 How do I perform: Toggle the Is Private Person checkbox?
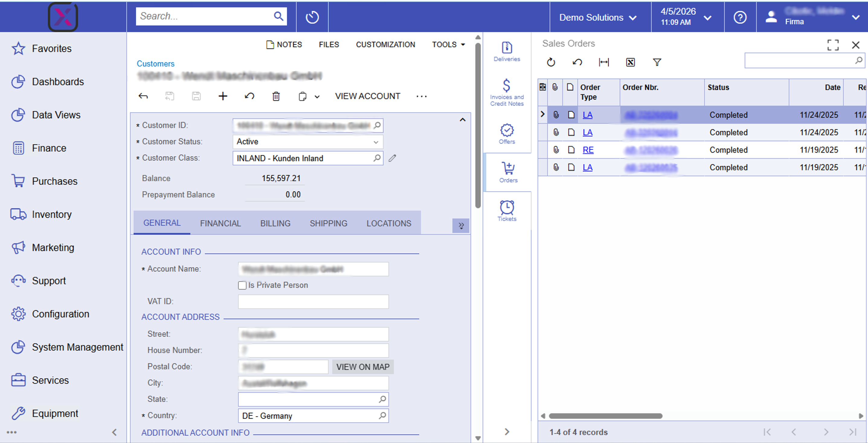pos(242,285)
